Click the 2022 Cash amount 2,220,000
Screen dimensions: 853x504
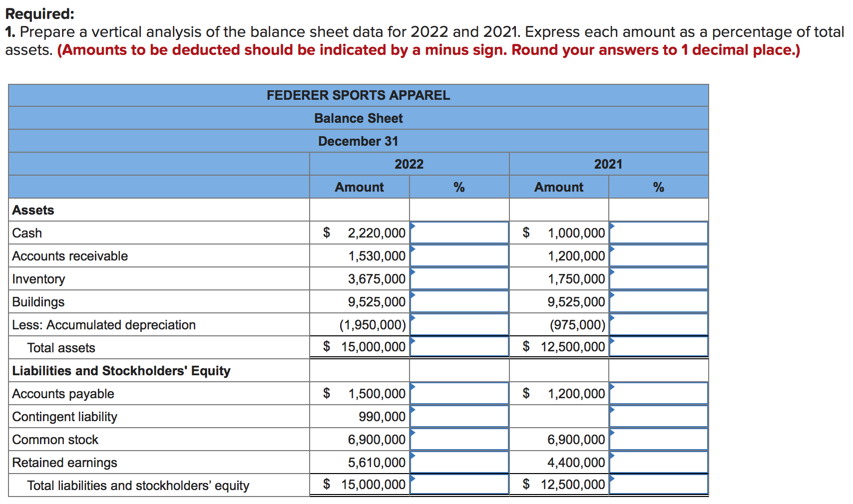tap(377, 233)
